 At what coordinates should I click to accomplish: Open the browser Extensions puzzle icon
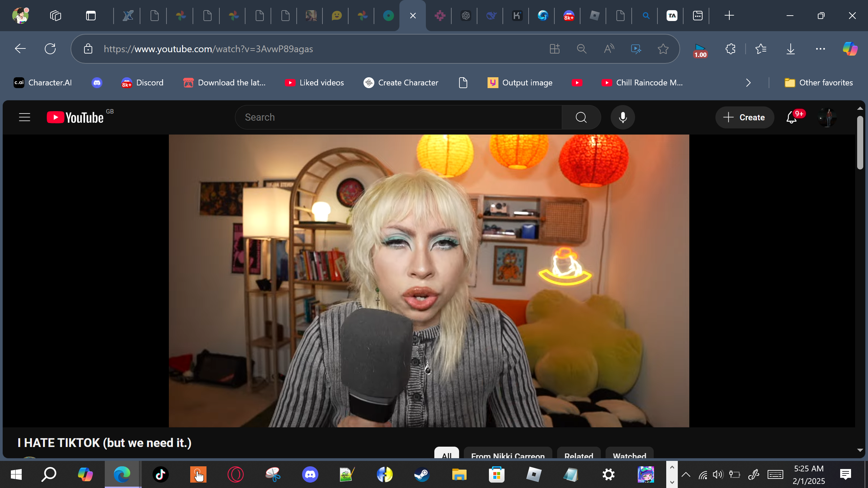(x=730, y=49)
